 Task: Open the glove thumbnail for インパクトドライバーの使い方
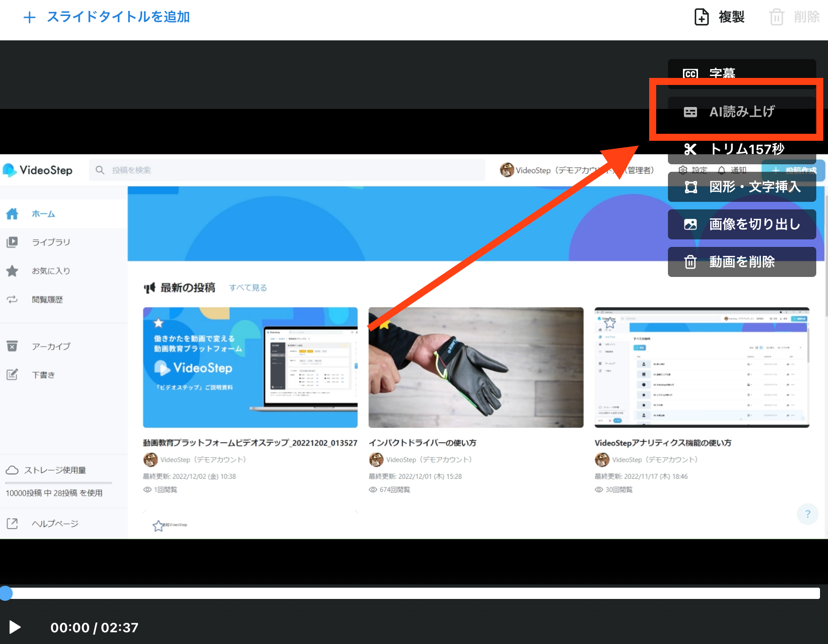(x=476, y=368)
